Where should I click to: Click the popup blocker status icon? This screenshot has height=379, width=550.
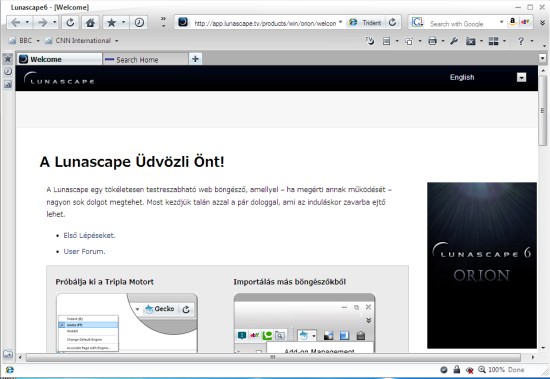point(469,370)
